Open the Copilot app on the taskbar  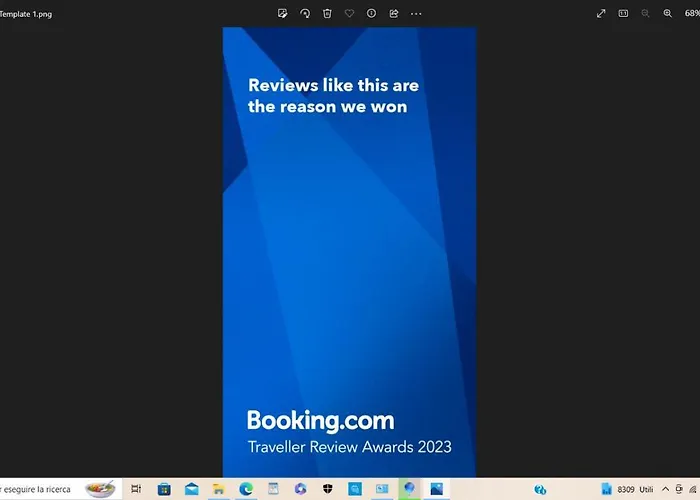point(300,489)
